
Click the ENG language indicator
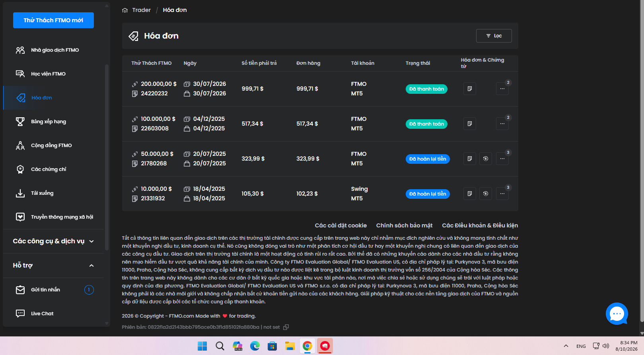581,346
